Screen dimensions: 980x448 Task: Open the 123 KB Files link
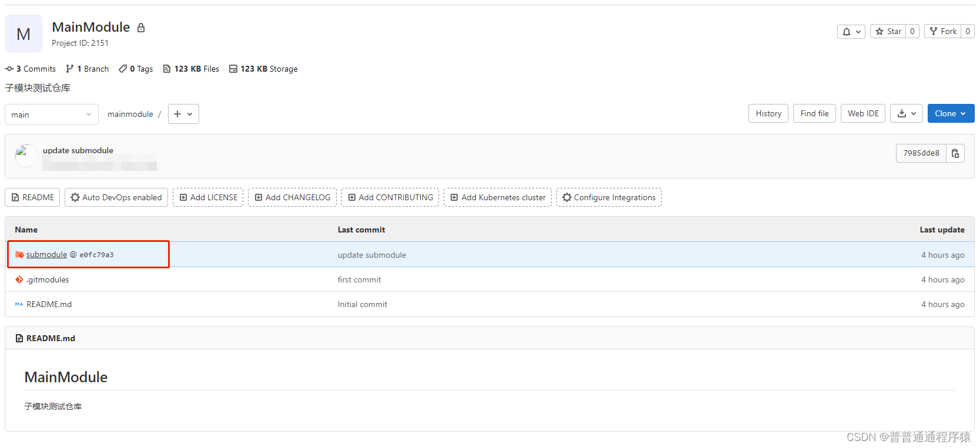coord(191,69)
